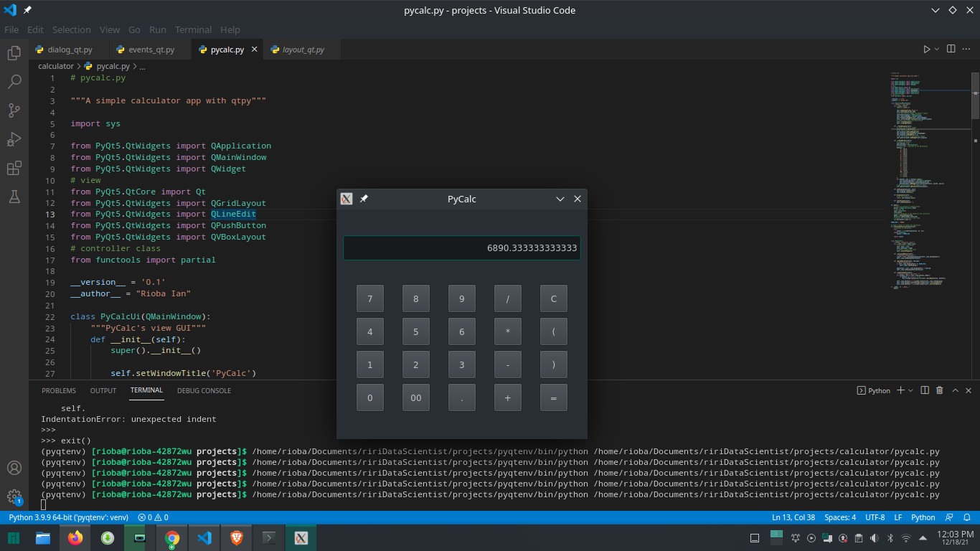Open the File menu
Viewport: 980px width, 551px height.
(x=11, y=29)
